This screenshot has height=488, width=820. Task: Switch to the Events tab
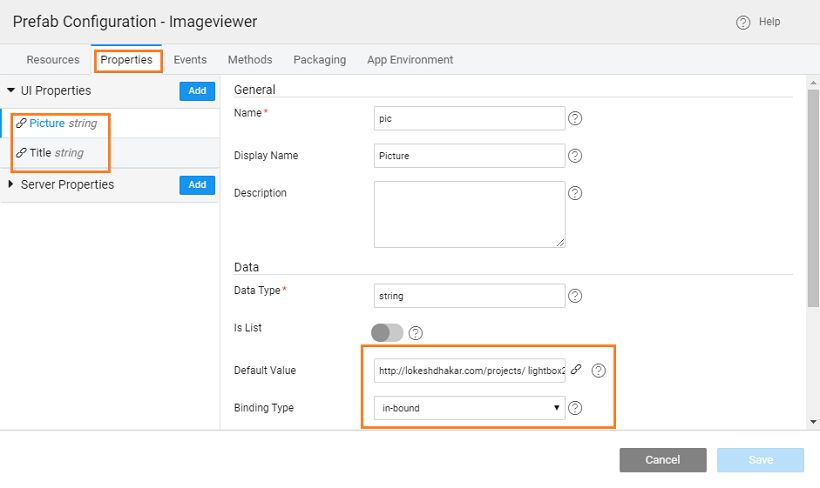190,60
